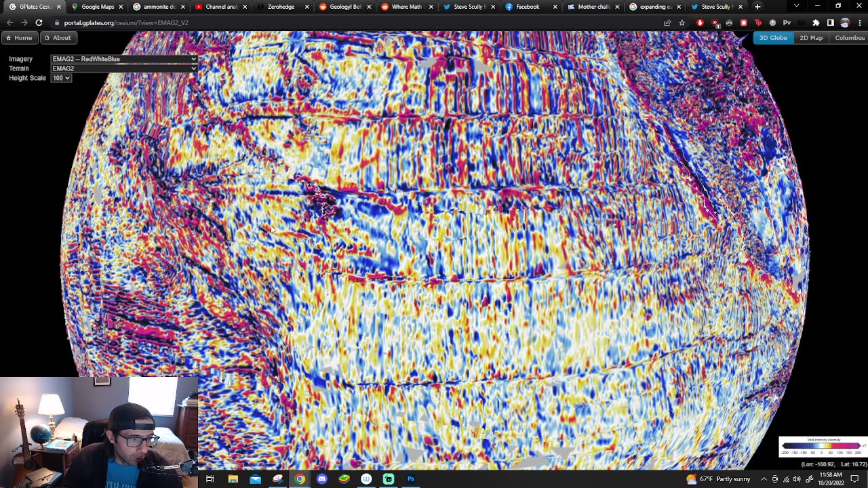Open the clock showing 11:58 AM
The image size is (868, 488).
coord(829,479)
